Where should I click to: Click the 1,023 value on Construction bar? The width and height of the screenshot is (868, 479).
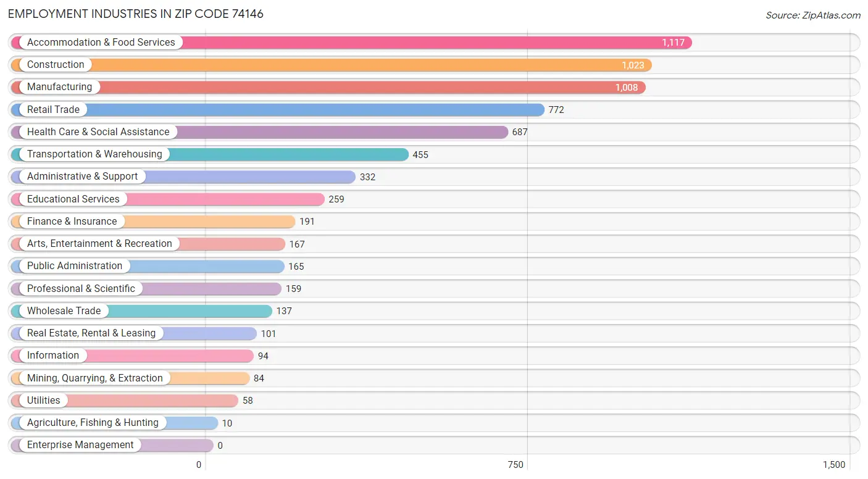(x=633, y=65)
